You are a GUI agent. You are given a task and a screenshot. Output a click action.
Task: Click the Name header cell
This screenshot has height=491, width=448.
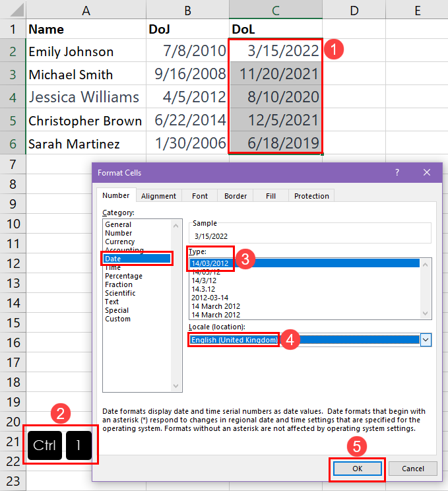86,29
